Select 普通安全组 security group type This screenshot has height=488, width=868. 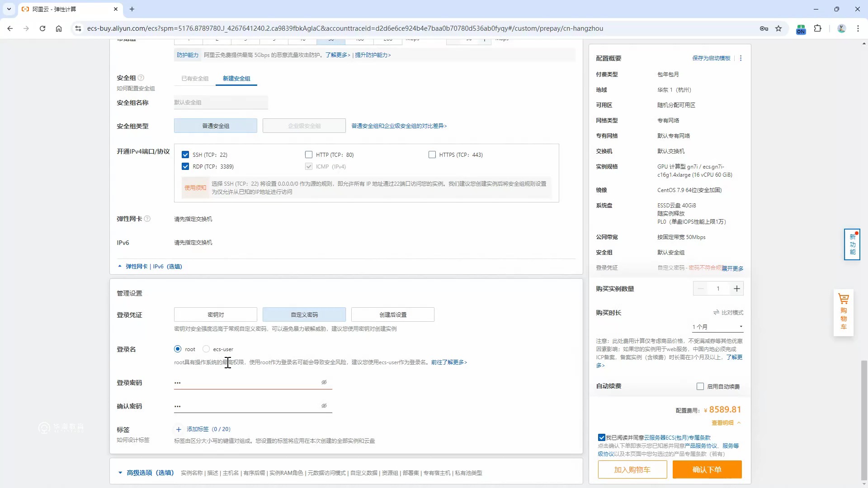[x=216, y=126]
